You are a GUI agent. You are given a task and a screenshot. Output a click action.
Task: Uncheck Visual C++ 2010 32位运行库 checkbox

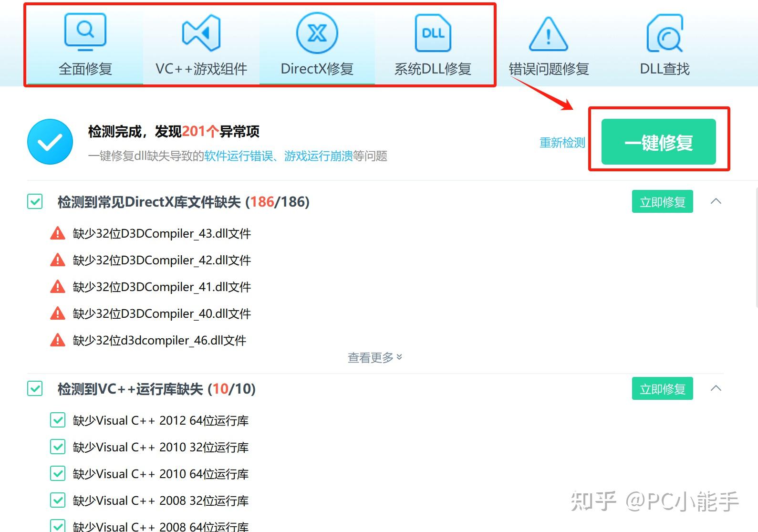tap(58, 447)
